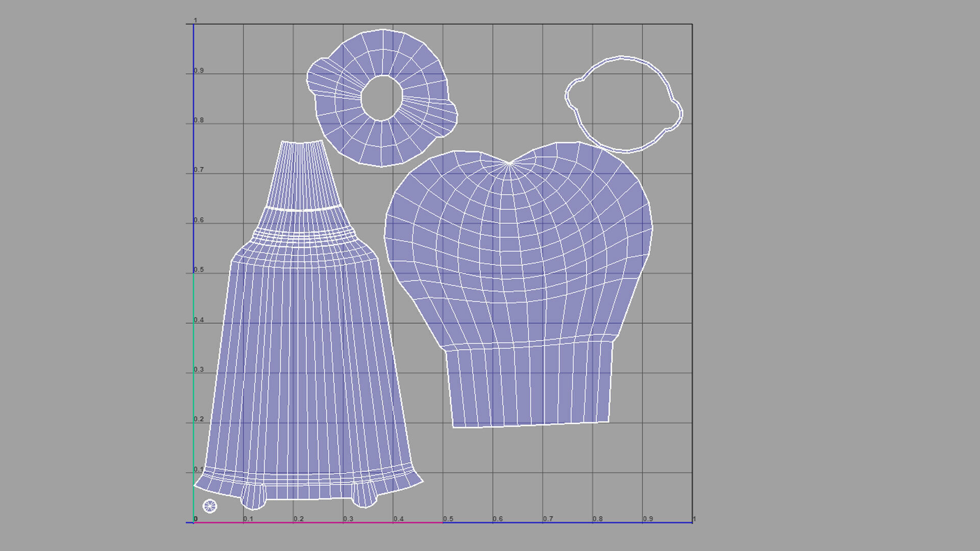This screenshot has width=980, height=551.
Task: Click the 0.8 label on the vertical V axis
Action: pyautogui.click(x=199, y=120)
